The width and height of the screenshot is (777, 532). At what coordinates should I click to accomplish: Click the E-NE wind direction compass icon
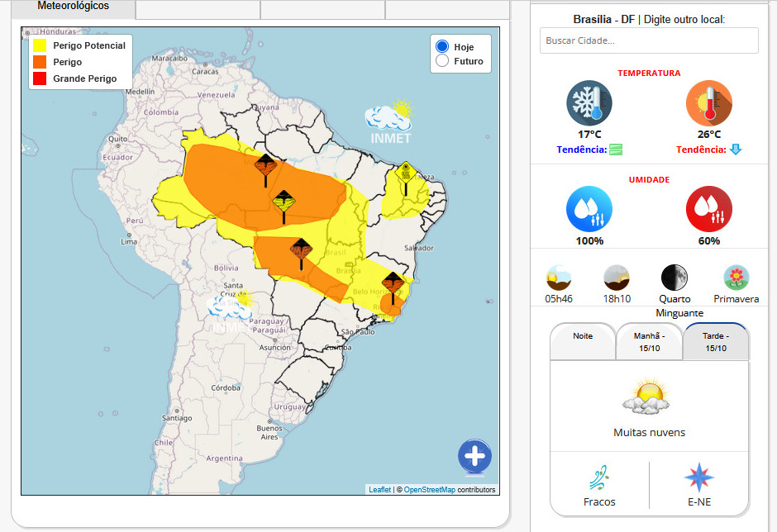point(698,477)
